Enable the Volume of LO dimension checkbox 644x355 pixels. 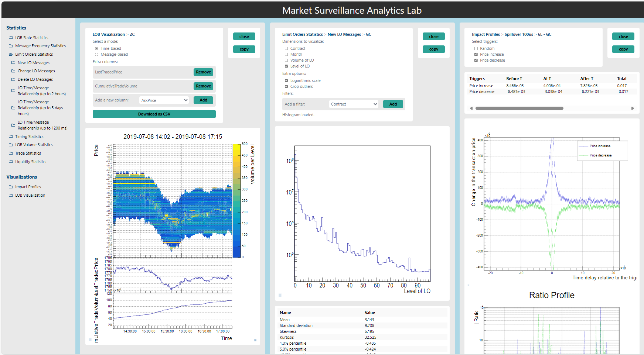click(286, 61)
